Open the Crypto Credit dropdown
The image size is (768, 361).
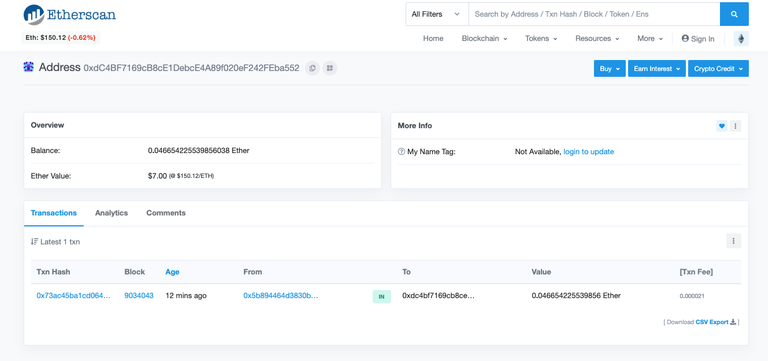[x=719, y=69]
